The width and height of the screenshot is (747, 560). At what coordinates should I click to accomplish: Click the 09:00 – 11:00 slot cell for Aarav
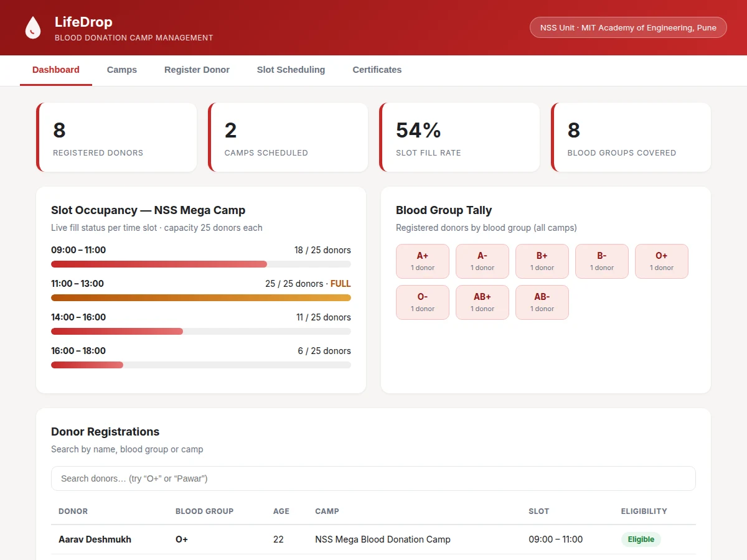(x=556, y=539)
